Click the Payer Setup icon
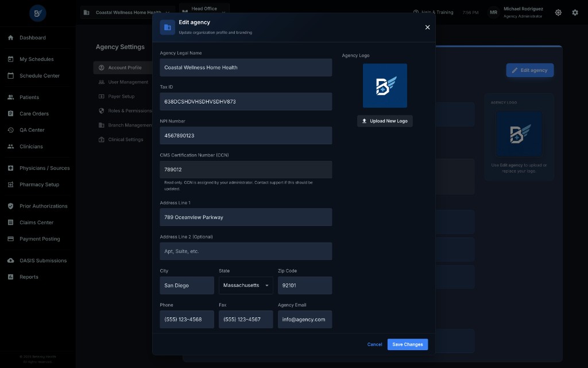588x368 pixels. [101, 96]
